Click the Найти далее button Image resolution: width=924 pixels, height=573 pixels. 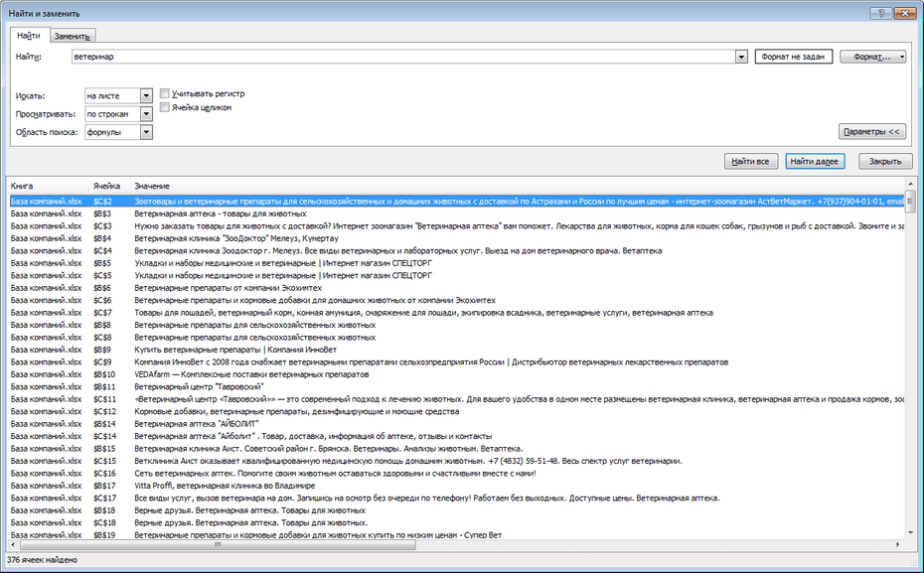click(815, 161)
